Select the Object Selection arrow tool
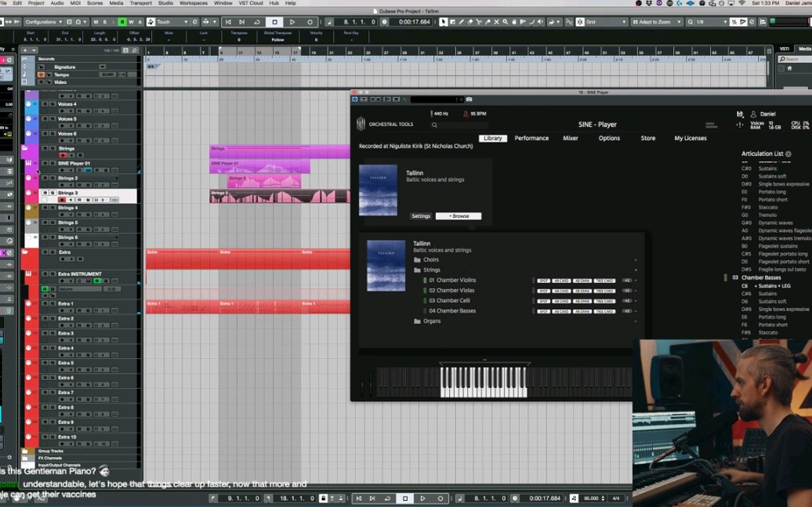812x507 pixels. pyautogui.click(x=444, y=21)
